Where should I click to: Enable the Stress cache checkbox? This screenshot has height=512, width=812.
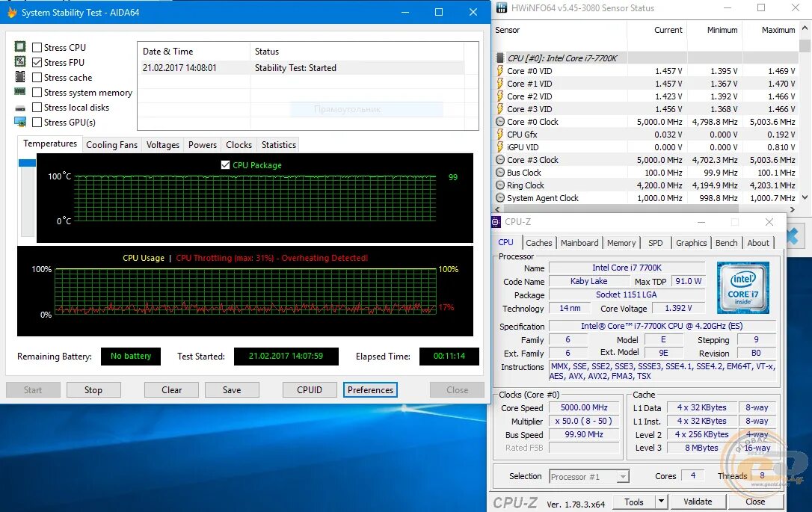(x=37, y=77)
